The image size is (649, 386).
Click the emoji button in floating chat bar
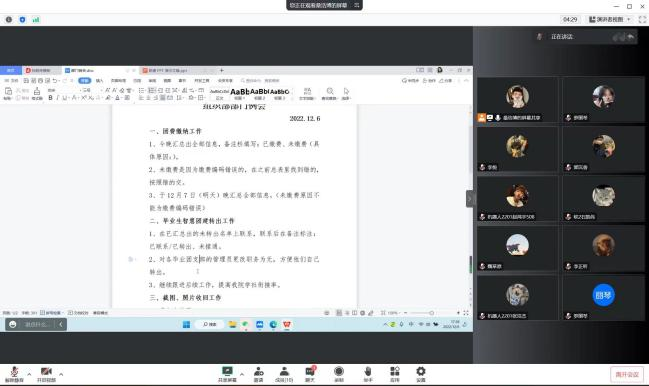coord(13,324)
